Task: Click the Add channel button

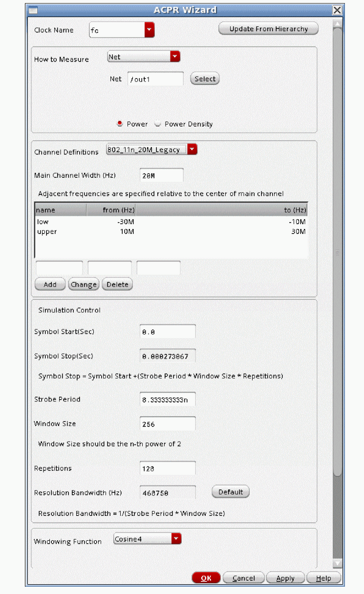Action: click(x=50, y=284)
